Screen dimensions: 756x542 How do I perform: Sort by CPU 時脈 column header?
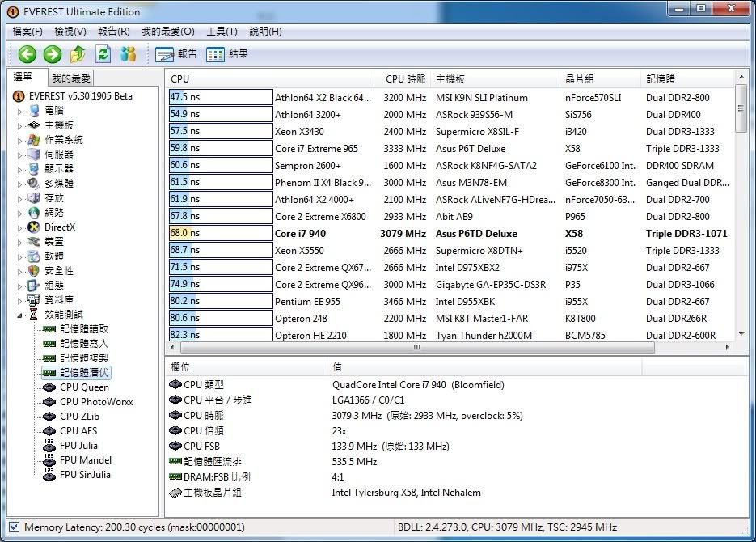click(405, 78)
